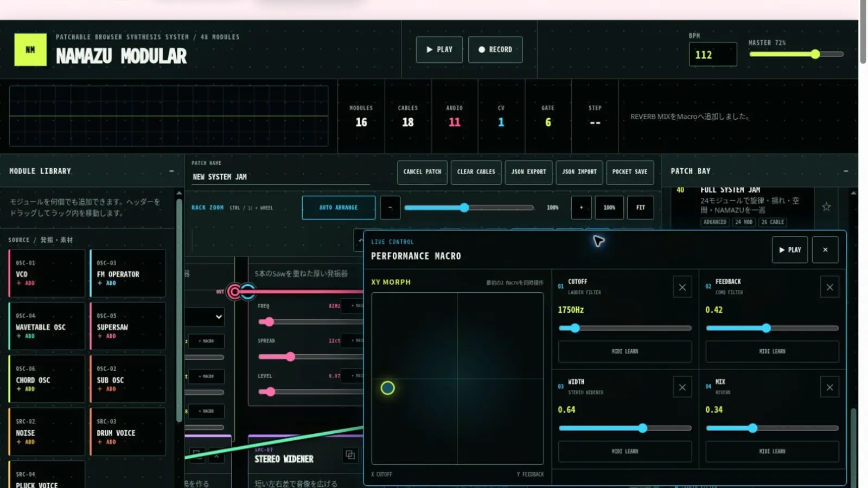Click inside the XY Morph pad

457,378
